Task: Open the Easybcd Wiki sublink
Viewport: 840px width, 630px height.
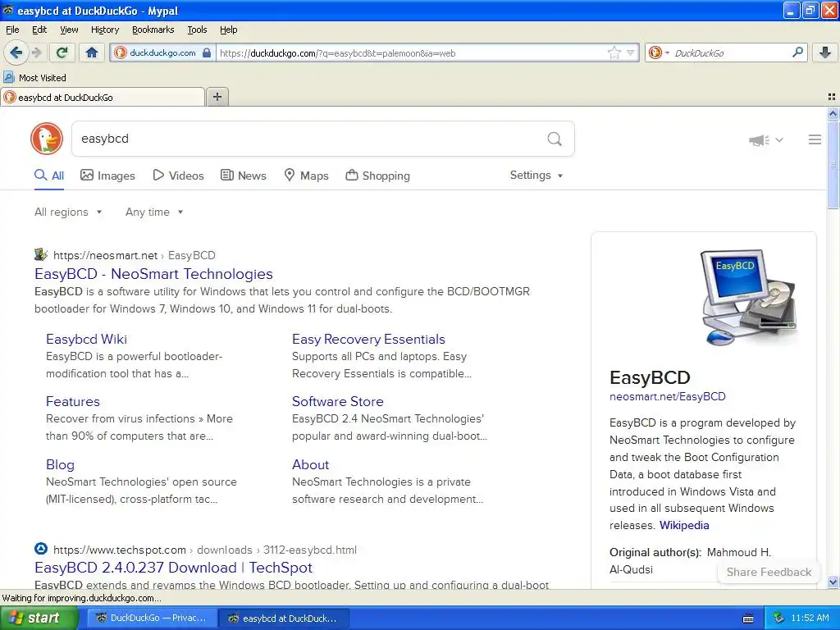Action: 86,339
